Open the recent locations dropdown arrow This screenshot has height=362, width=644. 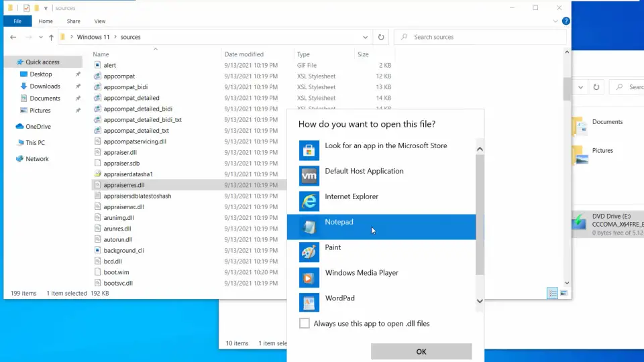(x=41, y=37)
